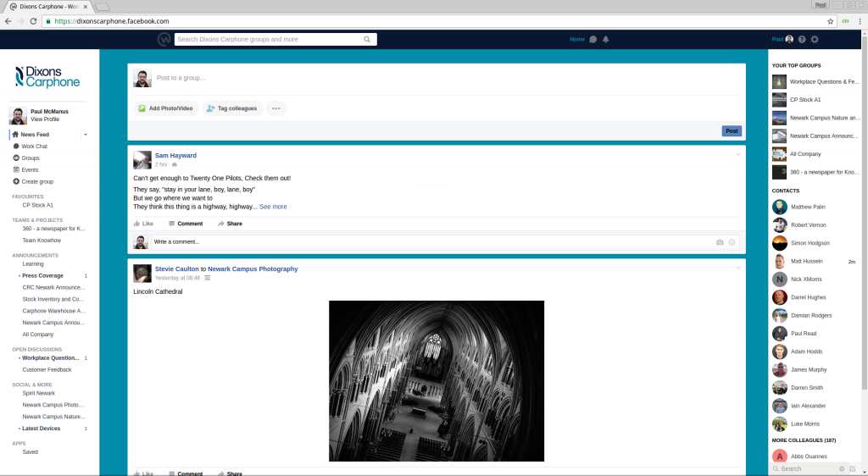The height and width of the screenshot is (476, 868).
Task: Click the Dixons Carphone logo
Action: (x=47, y=77)
